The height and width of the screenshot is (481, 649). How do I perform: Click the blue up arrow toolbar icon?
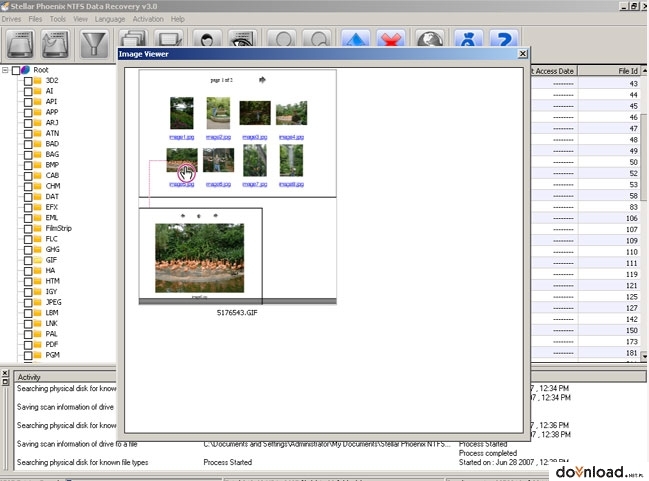coord(356,38)
